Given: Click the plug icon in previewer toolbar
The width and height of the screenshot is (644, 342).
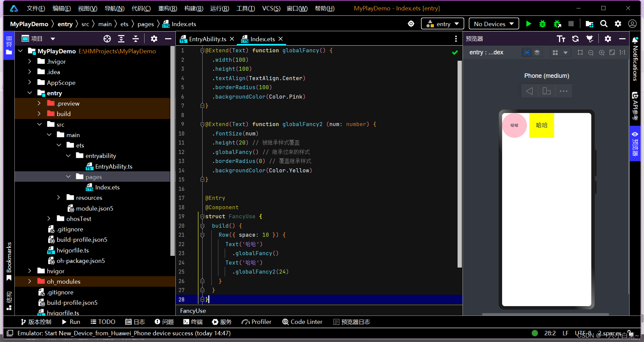Looking at the screenshot, I should click(590, 39).
